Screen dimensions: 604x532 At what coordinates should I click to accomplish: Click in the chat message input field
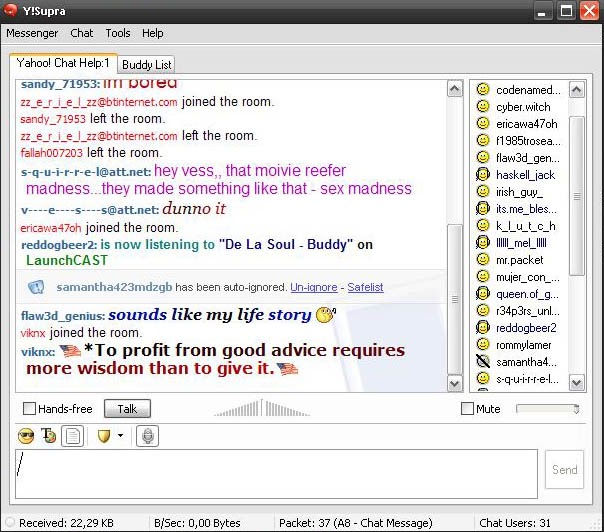[276, 474]
